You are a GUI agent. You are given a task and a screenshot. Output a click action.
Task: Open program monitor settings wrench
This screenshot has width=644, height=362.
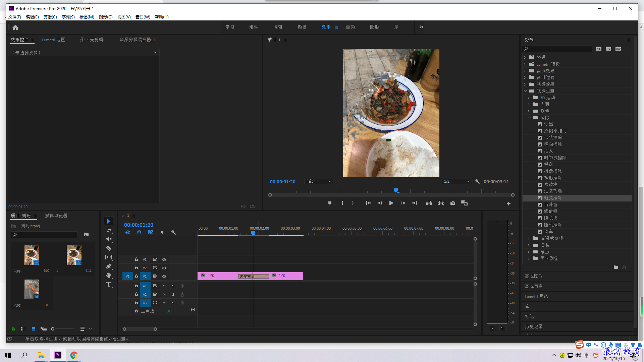coord(477,181)
